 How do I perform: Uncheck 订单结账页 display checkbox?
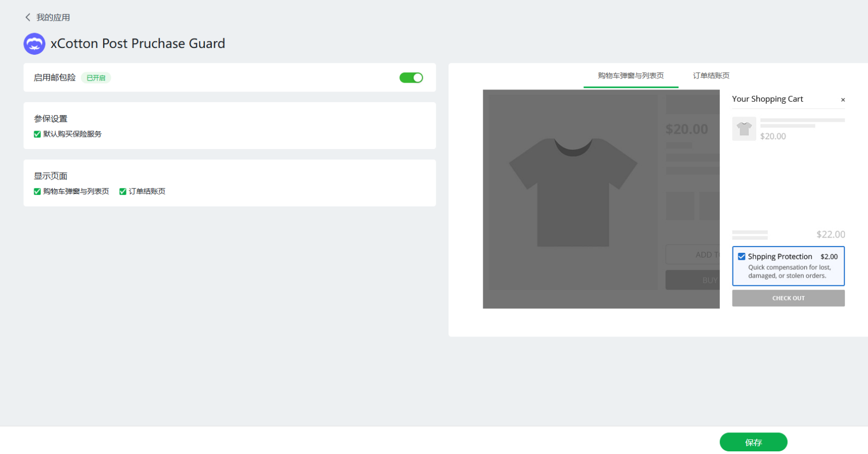(x=123, y=192)
